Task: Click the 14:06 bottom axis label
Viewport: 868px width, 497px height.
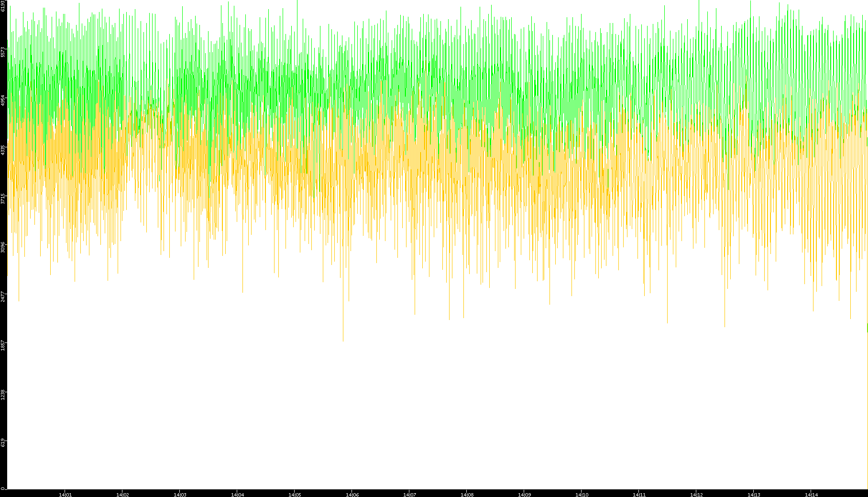Action: click(x=352, y=495)
